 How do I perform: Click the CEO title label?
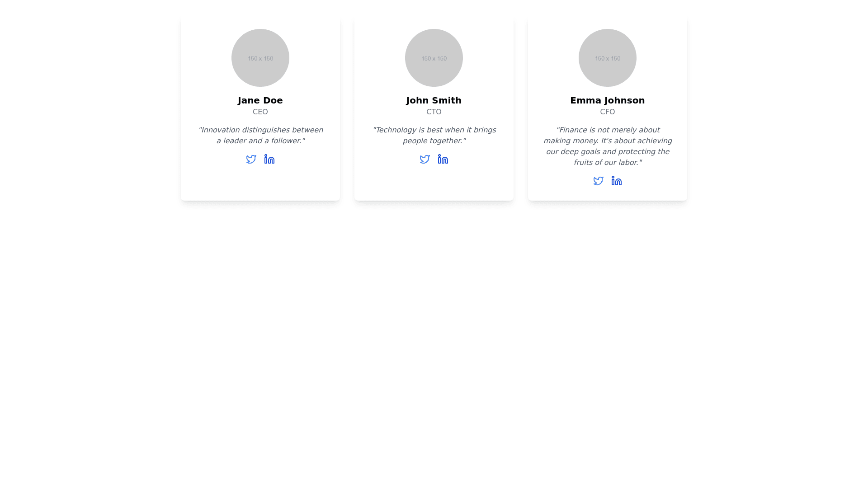[260, 112]
